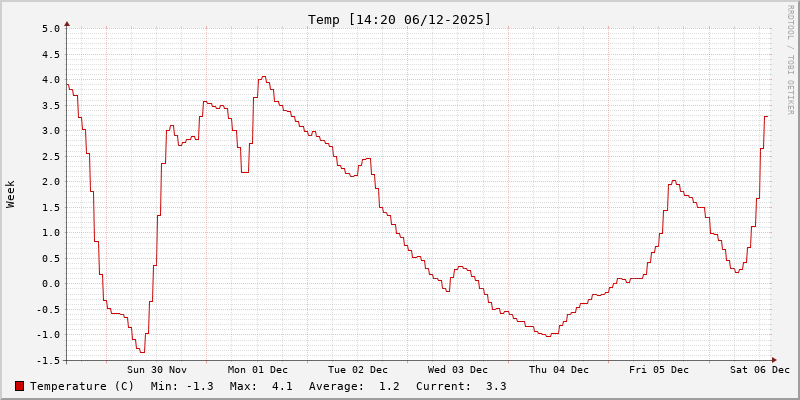Select the Sat 06 Dec date label

[759, 369]
